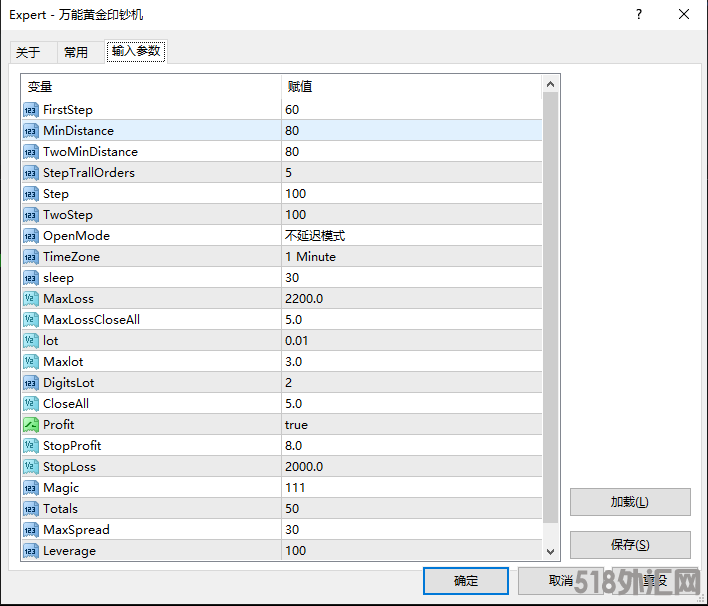Click the TimeZone row icon

[x=31, y=257]
